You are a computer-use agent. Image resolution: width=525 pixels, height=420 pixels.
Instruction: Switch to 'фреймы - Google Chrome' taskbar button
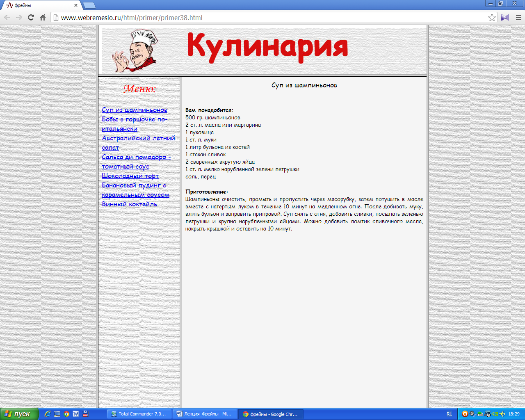tap(270, 414)
